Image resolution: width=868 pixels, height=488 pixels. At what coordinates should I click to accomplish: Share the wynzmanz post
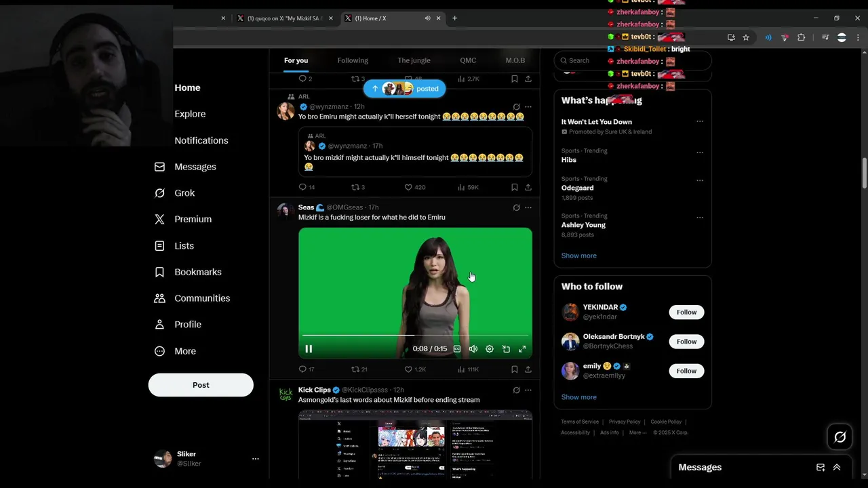coord(528,187)
